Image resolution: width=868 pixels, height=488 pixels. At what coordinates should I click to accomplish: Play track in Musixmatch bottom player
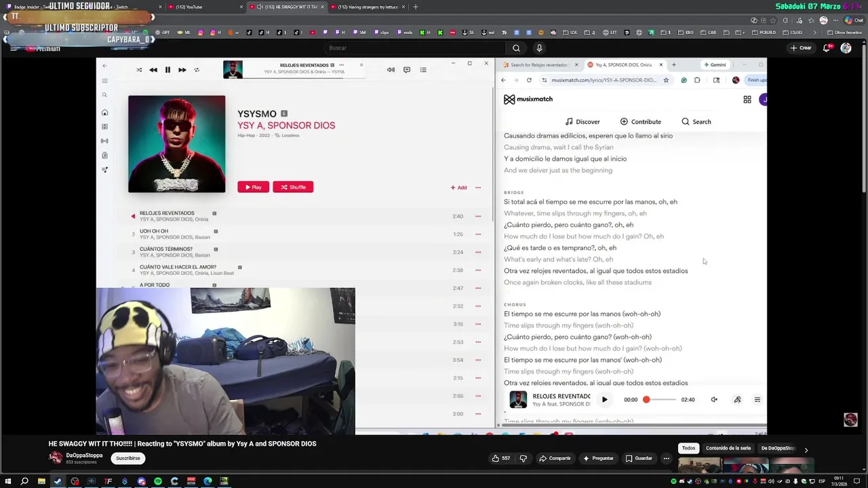click(604, 400)
